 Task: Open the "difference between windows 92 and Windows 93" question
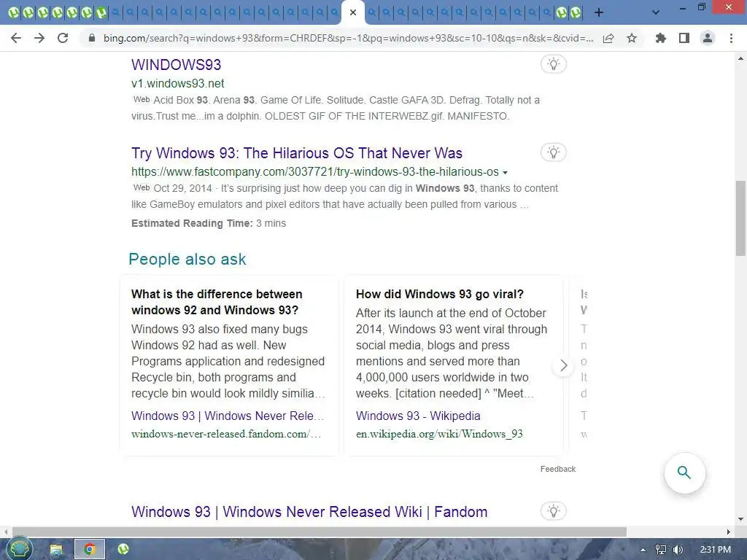click(217, 302)
